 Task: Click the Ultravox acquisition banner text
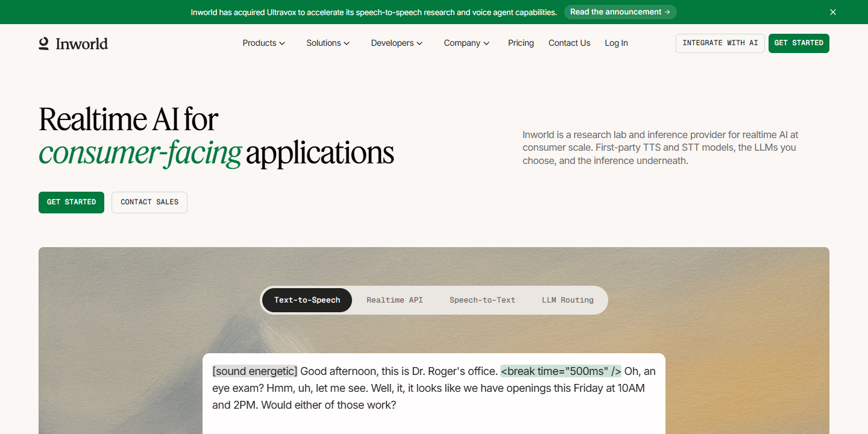tap(374, 12)
